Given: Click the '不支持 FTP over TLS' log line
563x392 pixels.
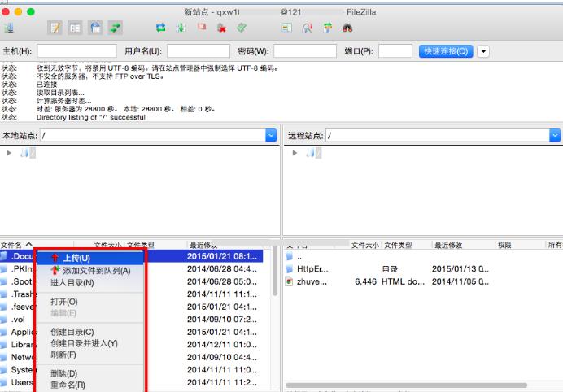Looking at the screenshot, I should (100, 76).
